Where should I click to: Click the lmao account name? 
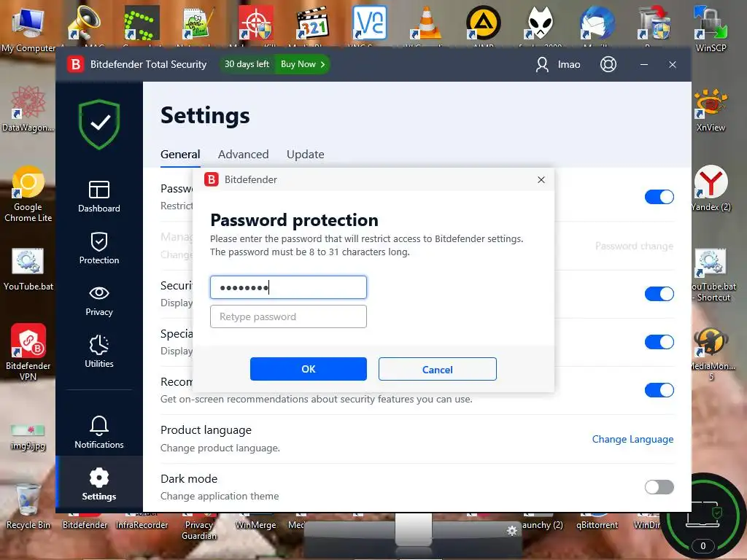pyautogui.click(x=569, y=64)
